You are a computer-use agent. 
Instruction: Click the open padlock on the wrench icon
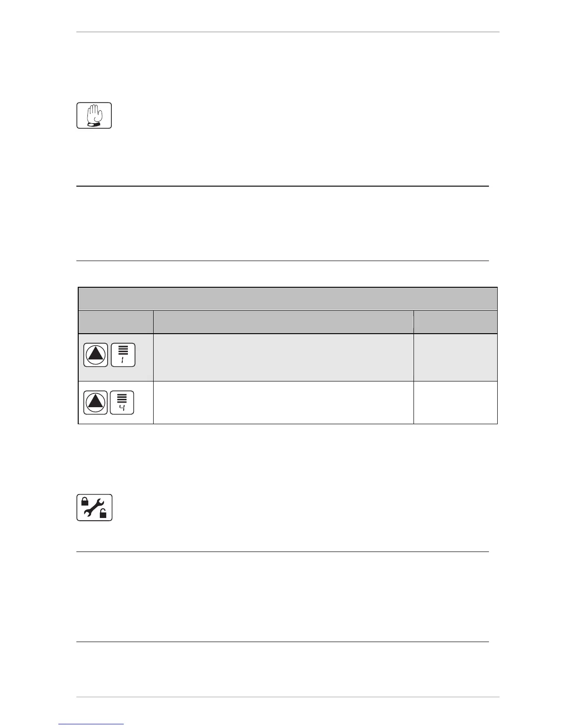[103, 513]
